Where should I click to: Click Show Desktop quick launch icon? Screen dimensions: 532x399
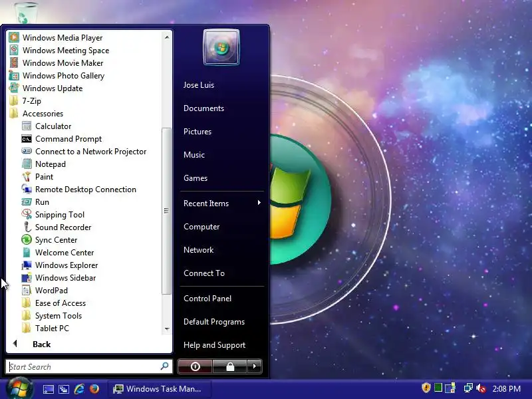[x=48, y=389]
